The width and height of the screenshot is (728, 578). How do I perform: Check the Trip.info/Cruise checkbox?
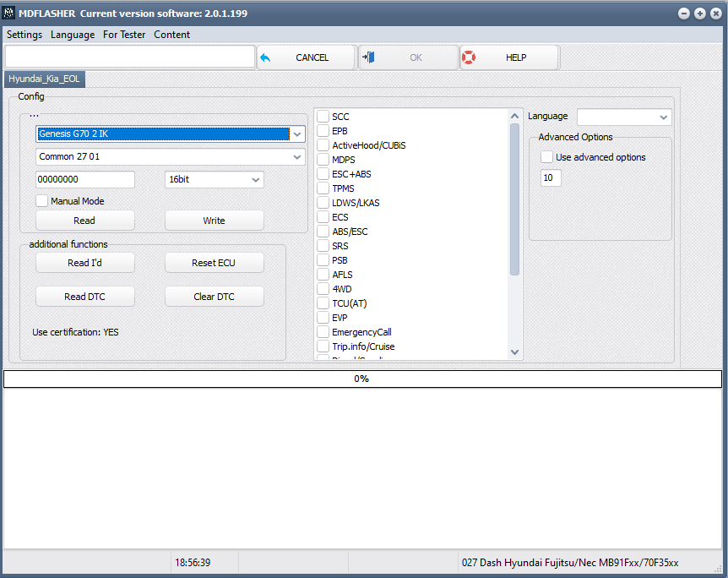(x=323, y=346)
